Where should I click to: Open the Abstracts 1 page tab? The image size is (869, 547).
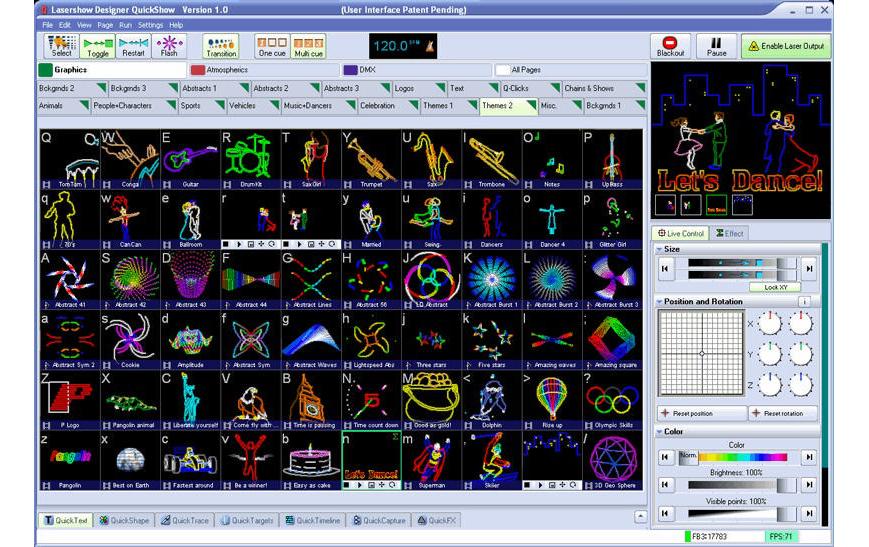pyautogui.click(x=215, y=88)
